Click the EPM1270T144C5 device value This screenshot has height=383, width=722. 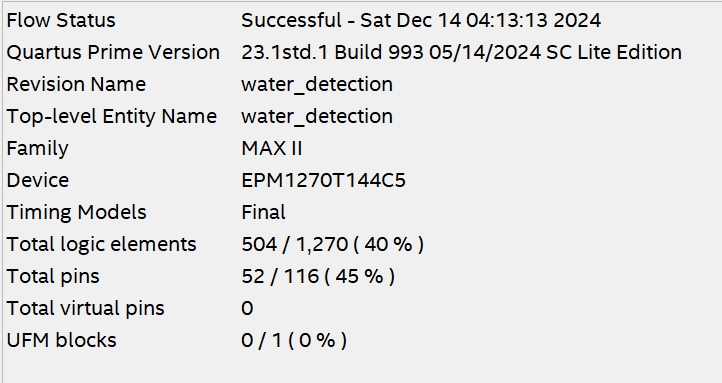tap(323, 180)
